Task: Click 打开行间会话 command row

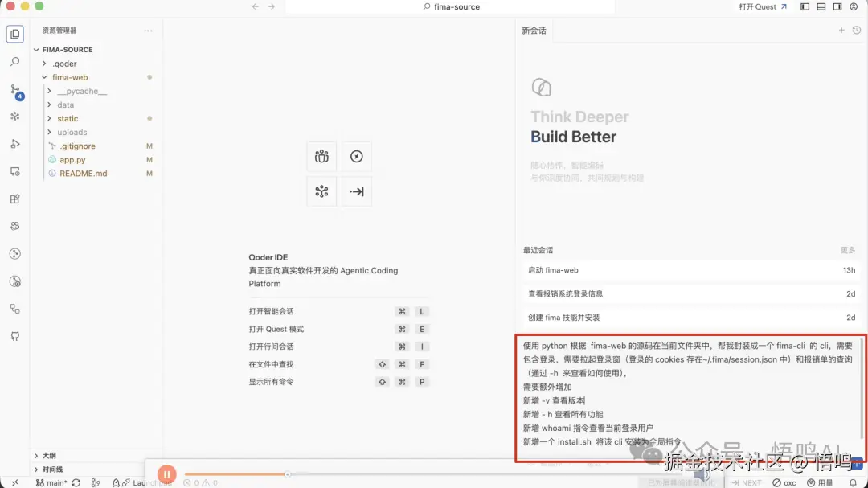Action: click(339, 347)
